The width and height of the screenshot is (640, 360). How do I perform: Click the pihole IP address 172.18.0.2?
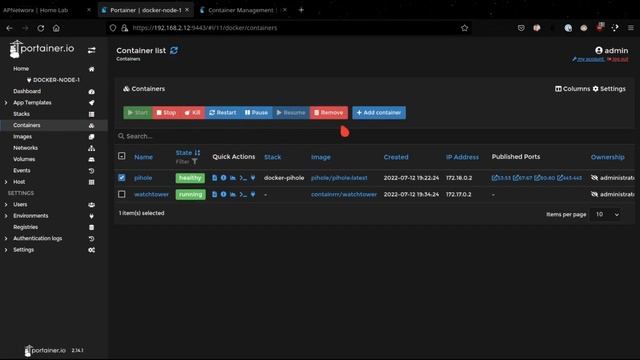click(x=459, y=178)
